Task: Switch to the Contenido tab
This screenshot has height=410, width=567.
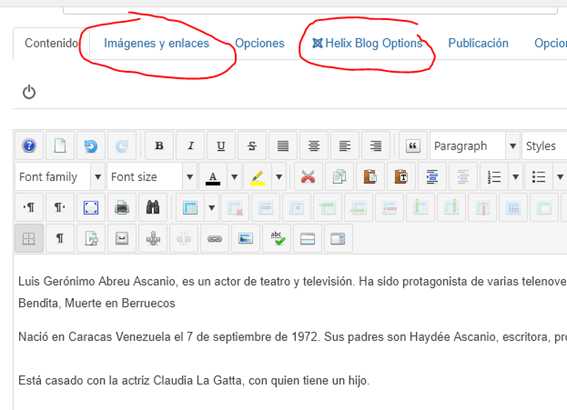Action: point(51,43)
